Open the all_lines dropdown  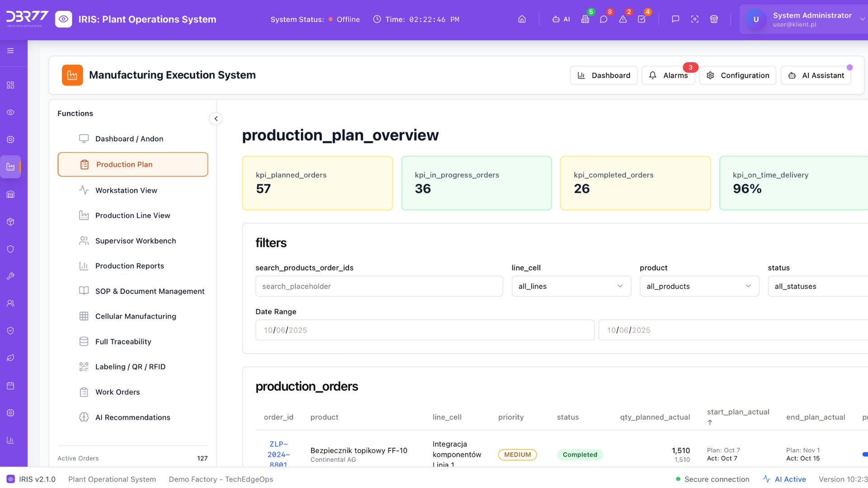pos(571,286)
